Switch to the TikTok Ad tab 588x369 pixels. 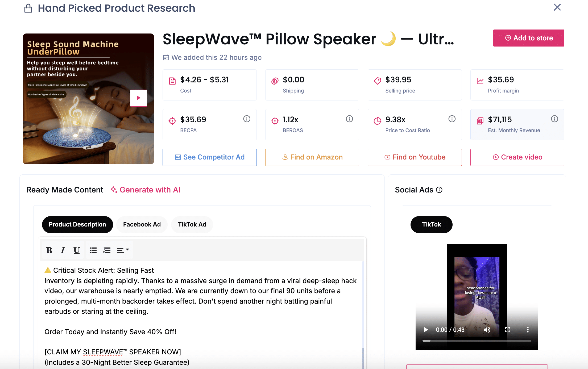coord(192,224)
